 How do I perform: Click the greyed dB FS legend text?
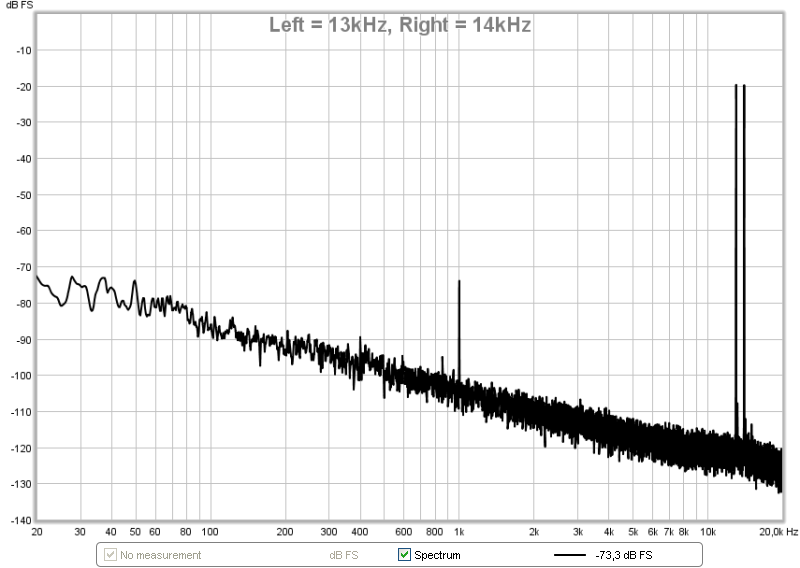[x=344, y=555]
